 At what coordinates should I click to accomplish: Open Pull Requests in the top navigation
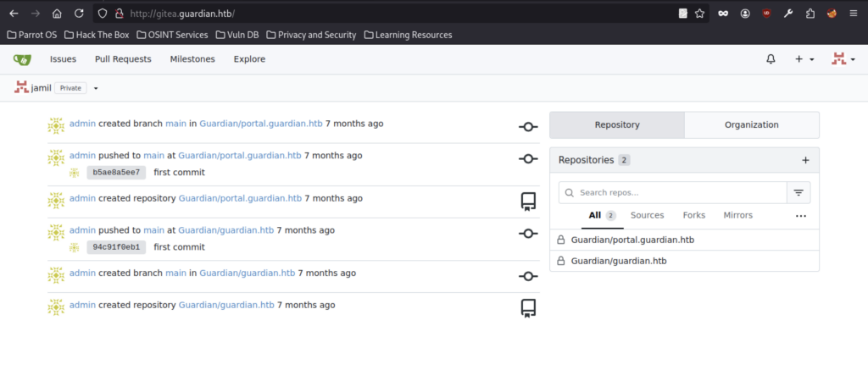tap(123, 59)
